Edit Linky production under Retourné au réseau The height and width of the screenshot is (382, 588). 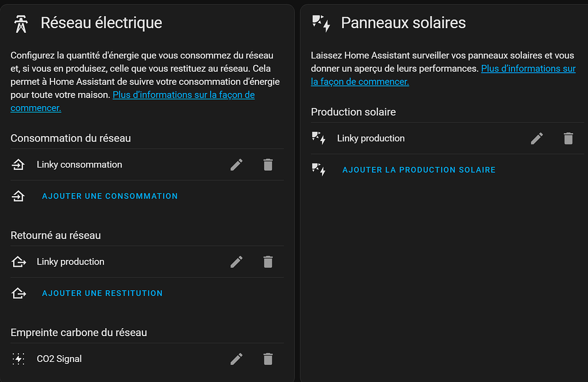[x=236, y=262]
